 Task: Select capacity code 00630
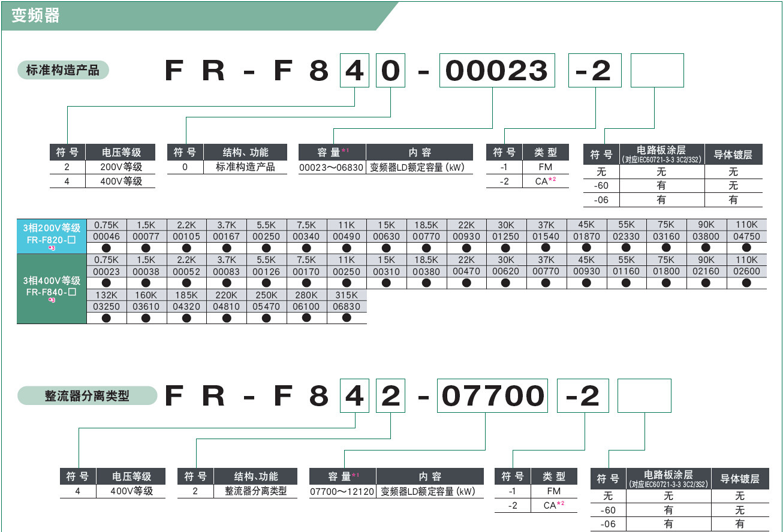click(387, 236)
